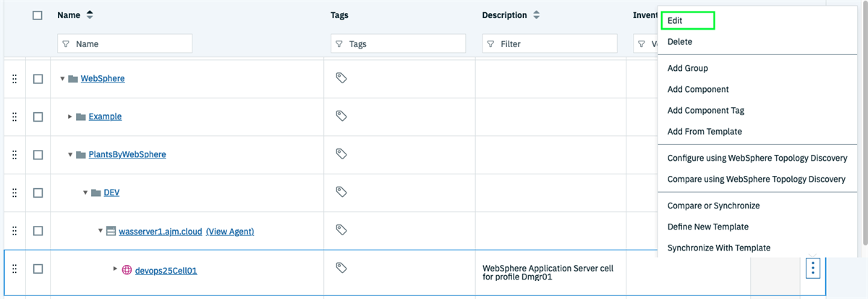Open the View Agent link
The width and height of the screenshot is (868, 299).
click(229, 232)
